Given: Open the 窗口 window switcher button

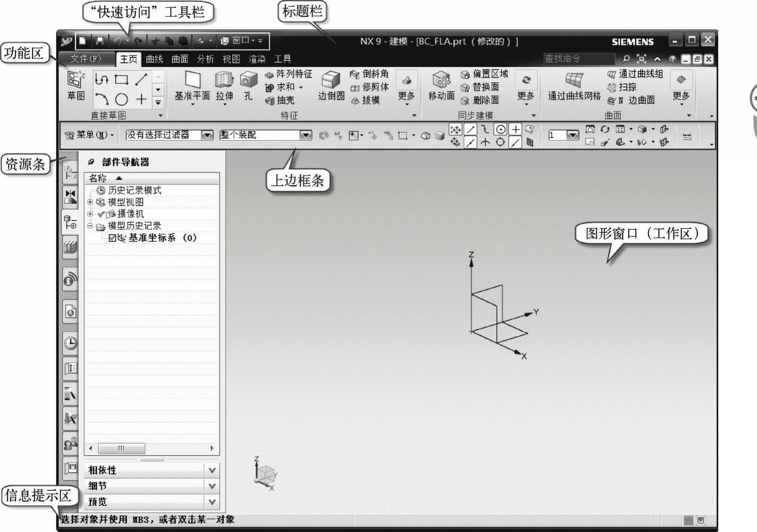Looking at the screenshot, I should 238,41.
